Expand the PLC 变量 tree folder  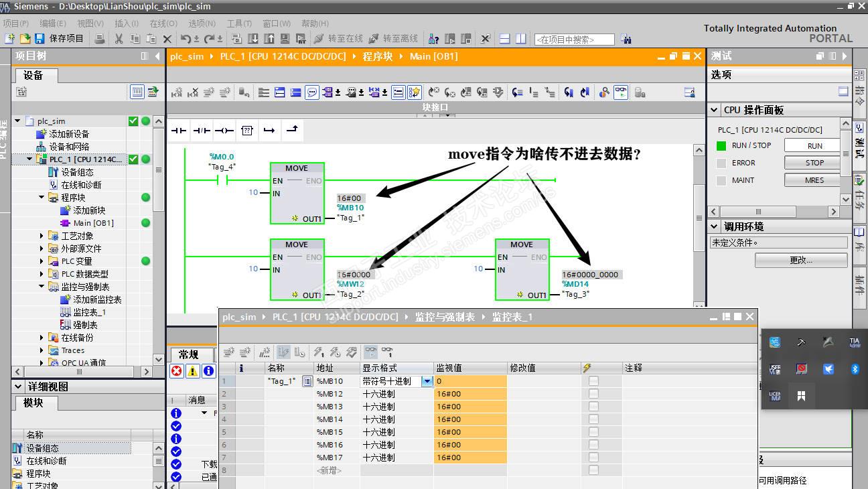[42, 261]
